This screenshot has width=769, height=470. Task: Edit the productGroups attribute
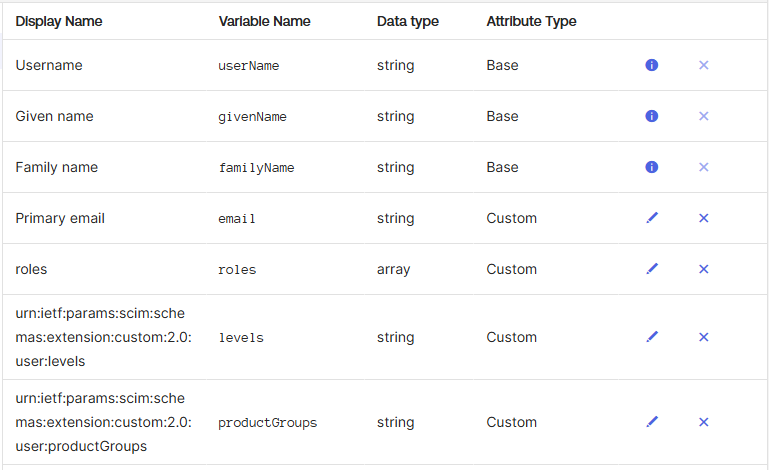pos(652,422)
